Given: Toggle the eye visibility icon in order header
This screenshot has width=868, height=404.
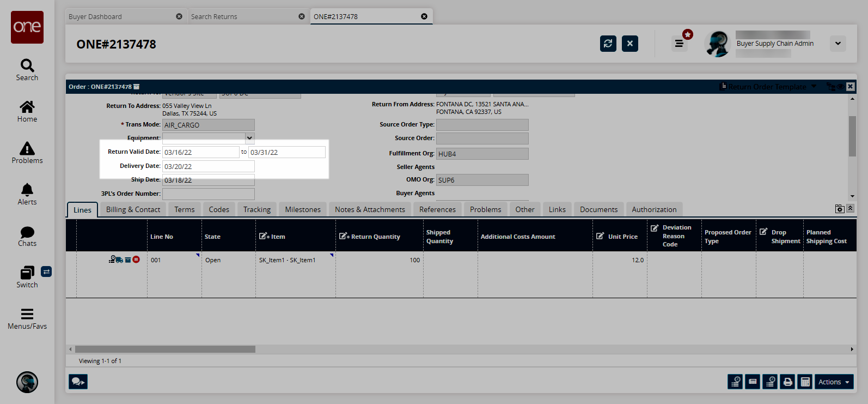Looking at the screenshot, I should tap(840, 87).
